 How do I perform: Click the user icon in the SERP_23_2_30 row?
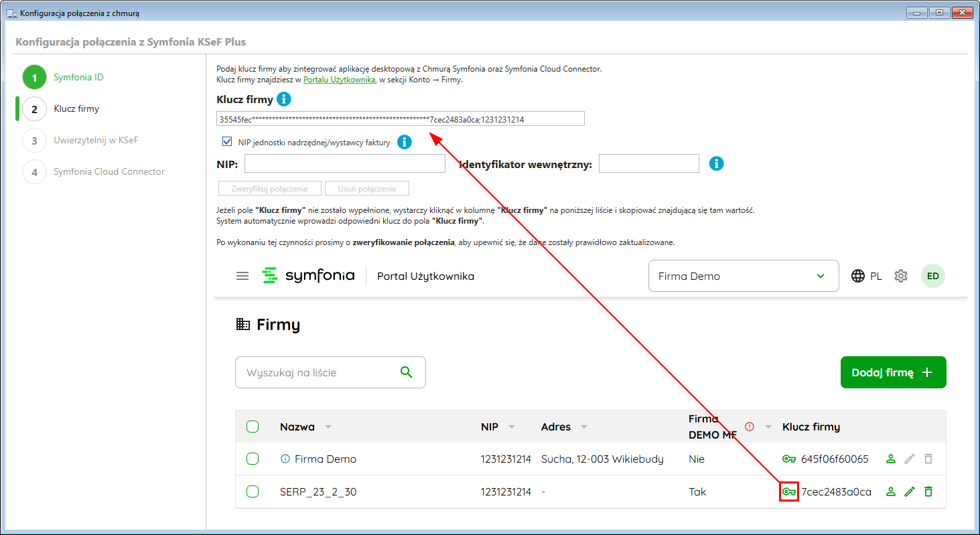(891, 492)
